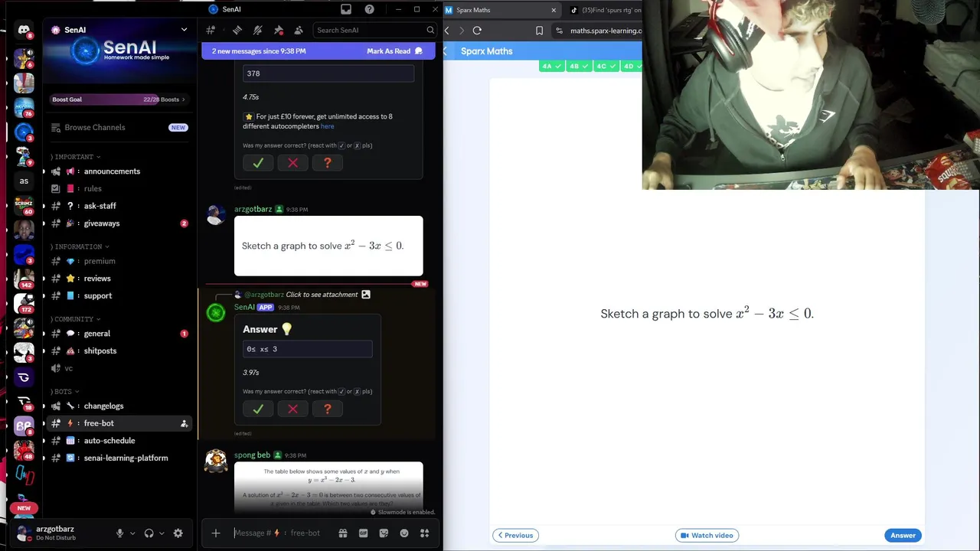This screenshot has width=980, height=551.
Task: Click Watch video button
Action: coord(707,536)
